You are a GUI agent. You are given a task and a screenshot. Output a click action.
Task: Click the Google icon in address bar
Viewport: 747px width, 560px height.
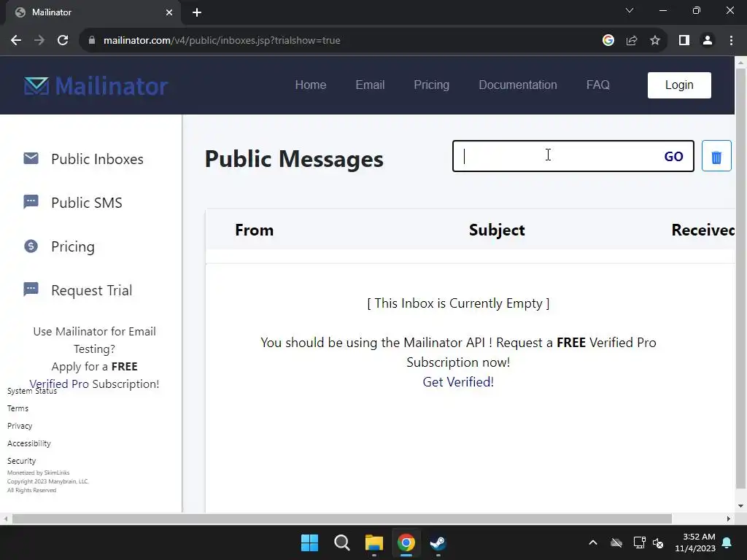[608, 41]
